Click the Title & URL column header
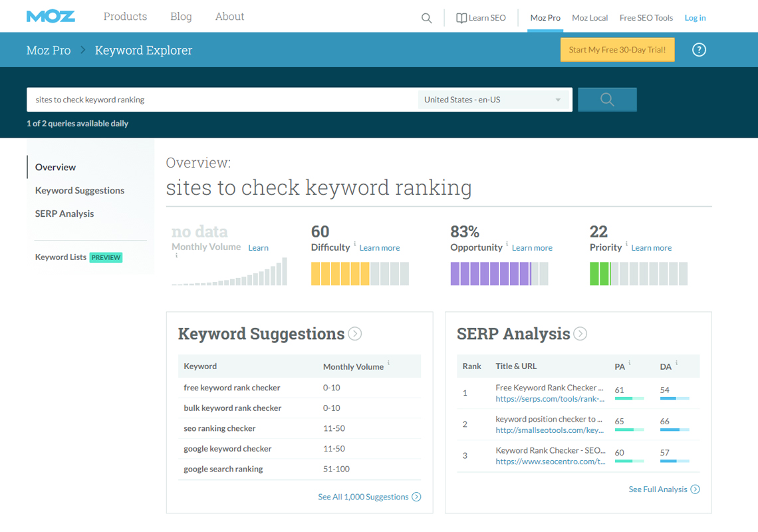Viewport: 758px width, 532px height. [516, 366]
